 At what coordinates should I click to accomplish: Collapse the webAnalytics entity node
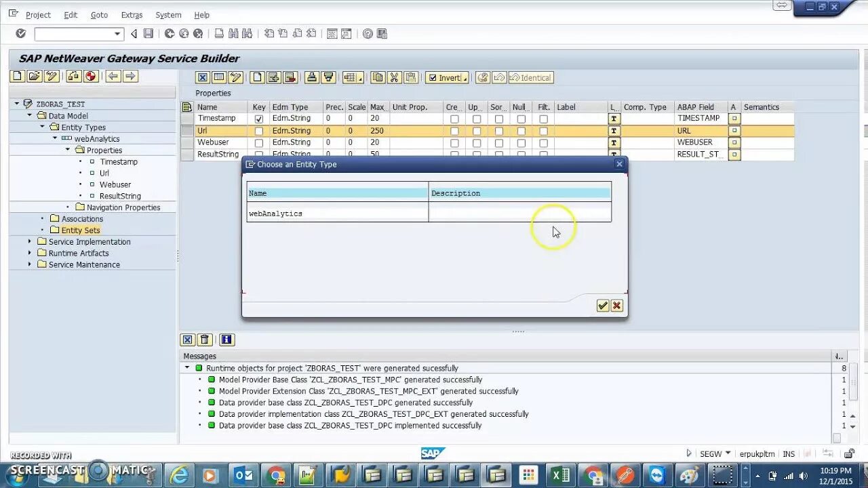pyautogui.click(x=55, y=138)
